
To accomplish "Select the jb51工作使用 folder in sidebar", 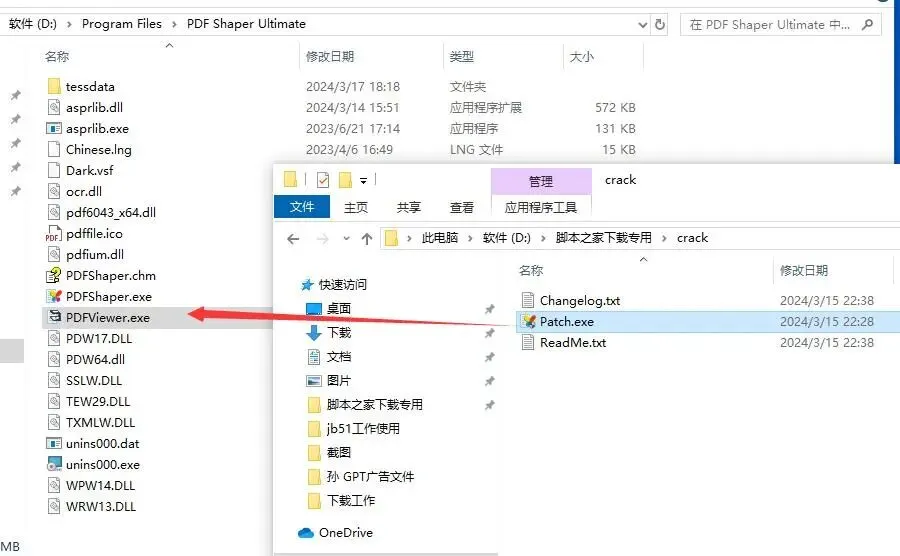I will point(363,429).
